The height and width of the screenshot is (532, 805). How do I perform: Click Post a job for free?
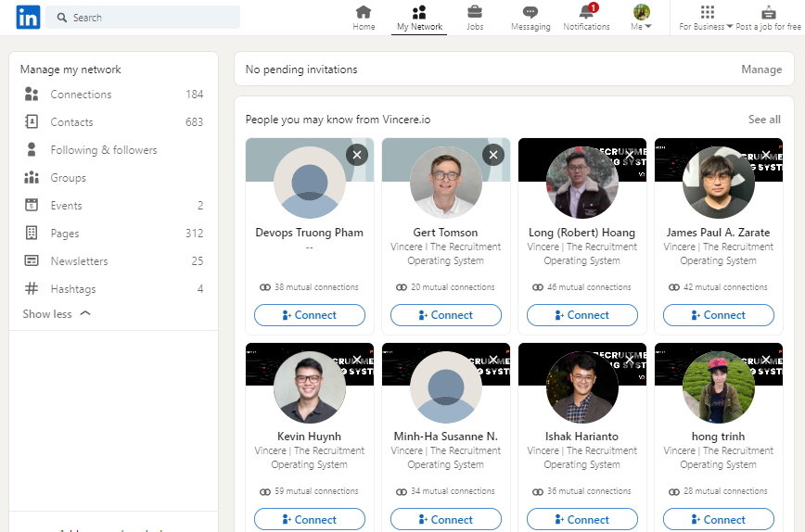pyautogui.click(x=768, y=18)
